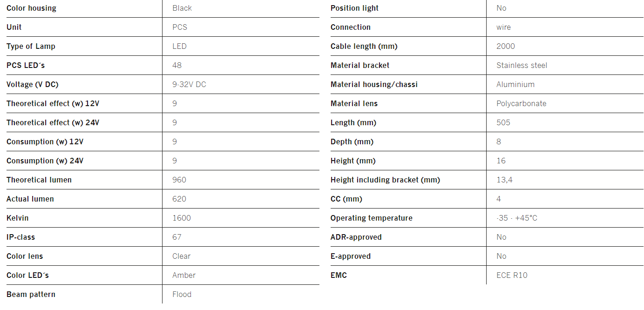Screen dimensions: 644x310
Task: Select the Stainless steel bracket material
Action: coord(522,65)
